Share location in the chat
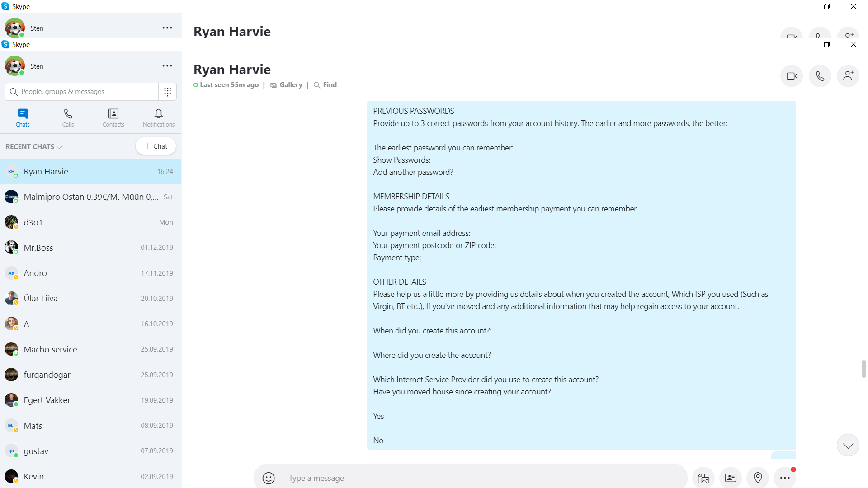 [x=758, y=478]
